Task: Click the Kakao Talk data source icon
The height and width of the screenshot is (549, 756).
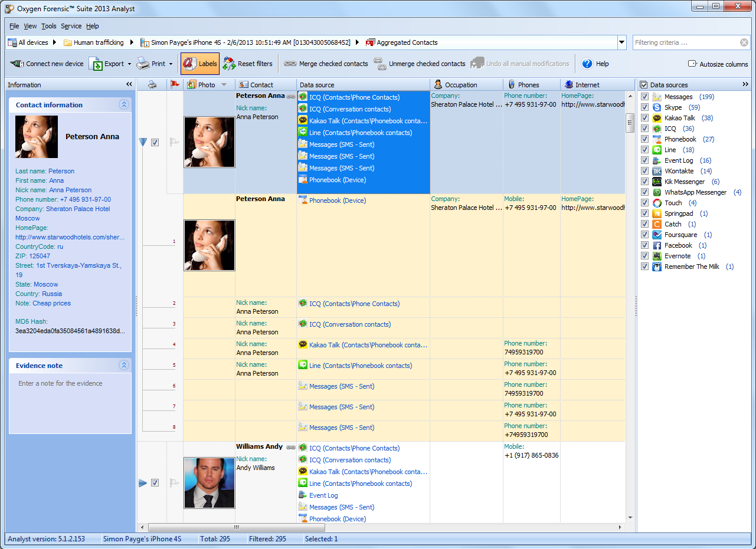Action: [x=657, y=118]
